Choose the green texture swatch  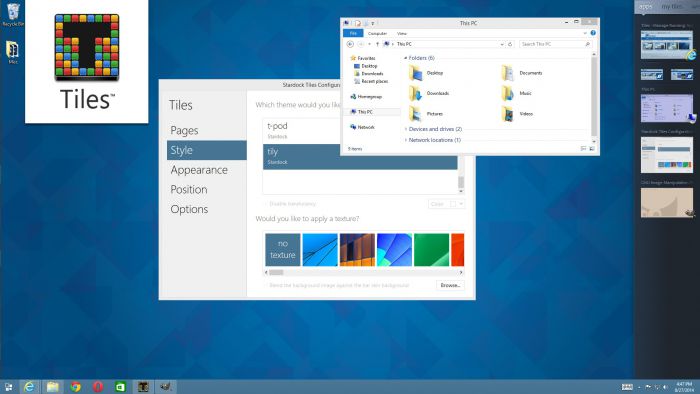pyautogui.click(x=431, y=249)
